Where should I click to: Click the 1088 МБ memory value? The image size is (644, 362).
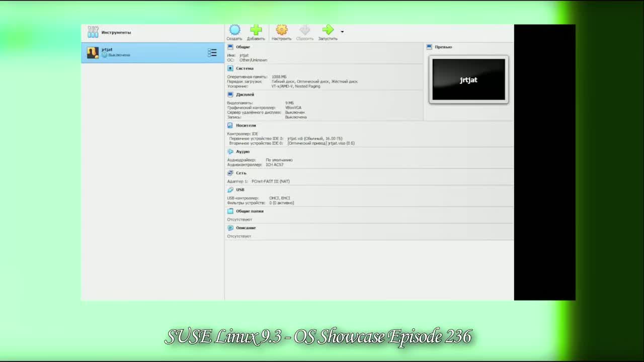(x=279, y=77)
